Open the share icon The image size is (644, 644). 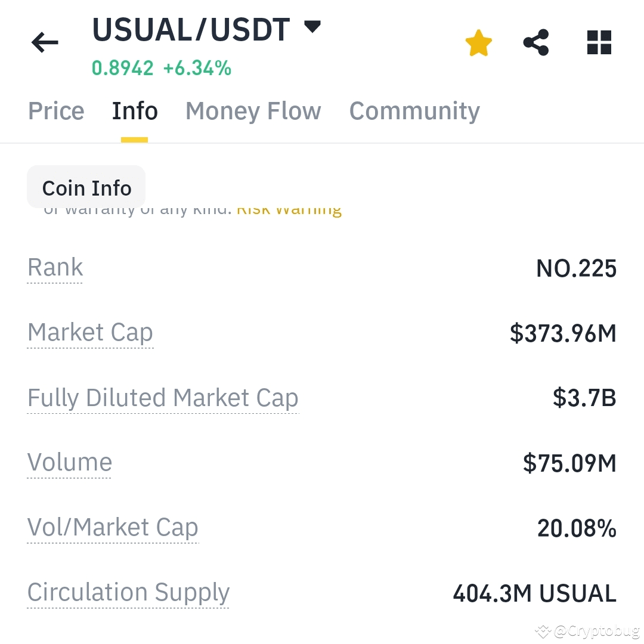(x=536, y=42)
